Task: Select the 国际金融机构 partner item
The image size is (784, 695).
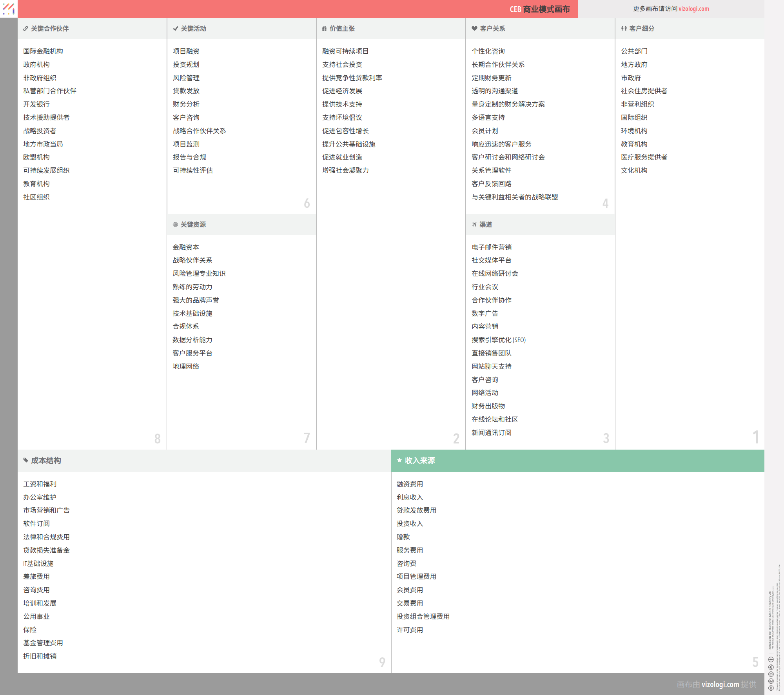Action: pos(43,51)
